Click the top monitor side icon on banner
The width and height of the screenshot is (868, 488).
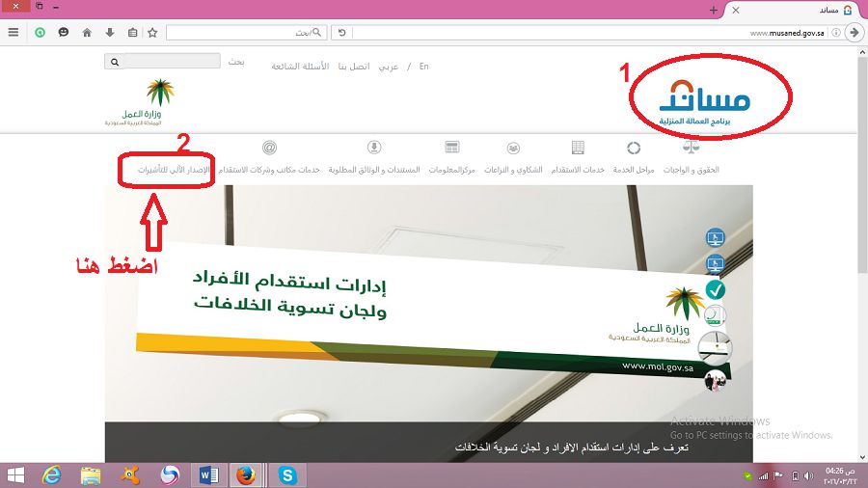pos(715,237)
